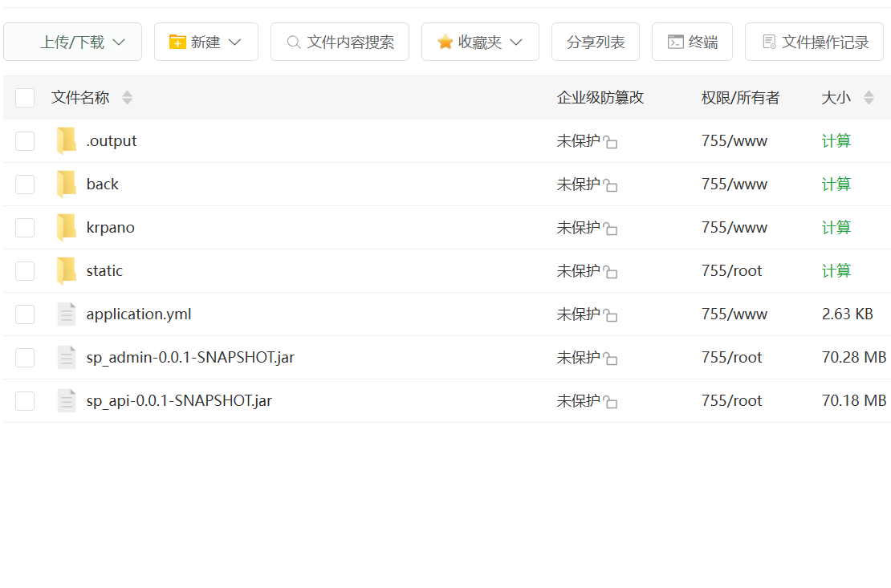Click the lock icon beside sp_api jar
The height and width of the screenshot is (588, 891).
(x=611, y=402)
